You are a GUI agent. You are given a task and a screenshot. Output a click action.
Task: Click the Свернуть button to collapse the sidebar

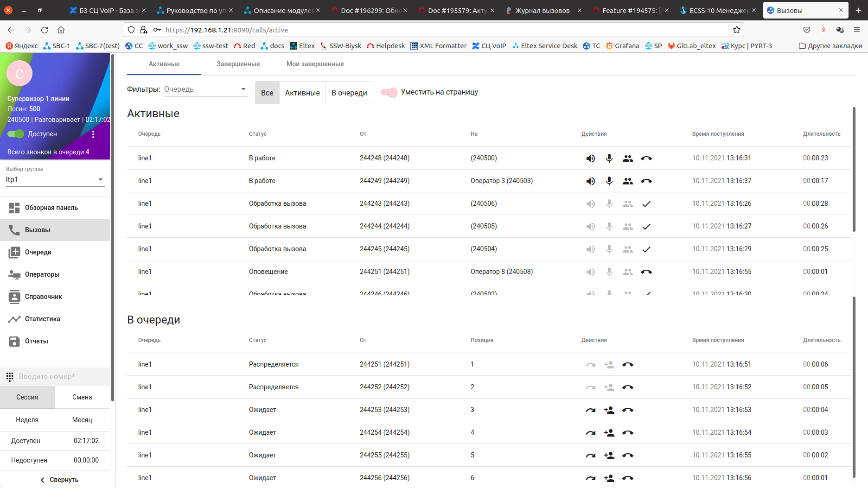tap(59, 480)
